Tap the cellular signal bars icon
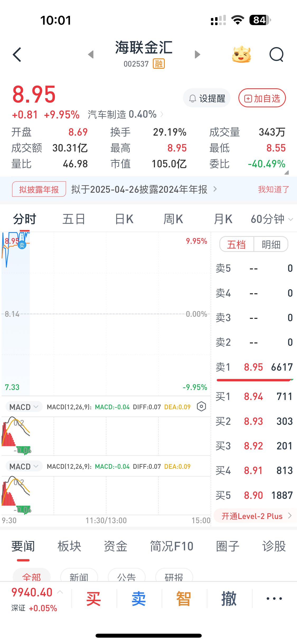297x644 pixels. [x=218, y=20]
